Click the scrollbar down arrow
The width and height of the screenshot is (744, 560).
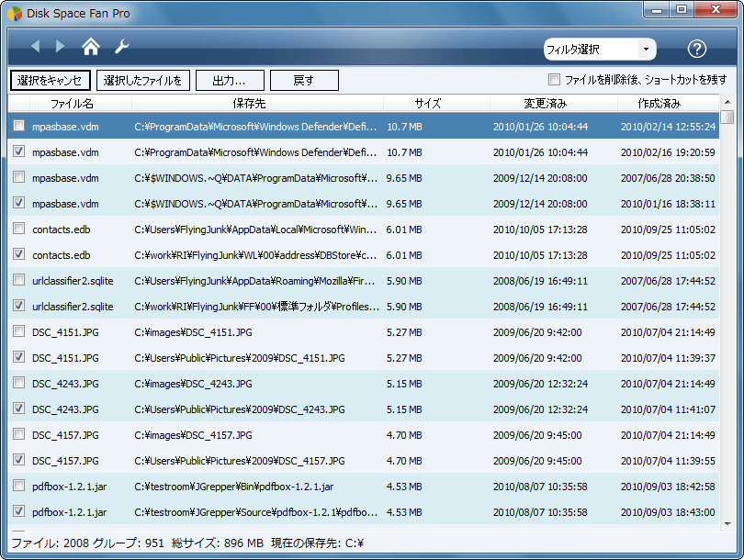click(727, 524)
